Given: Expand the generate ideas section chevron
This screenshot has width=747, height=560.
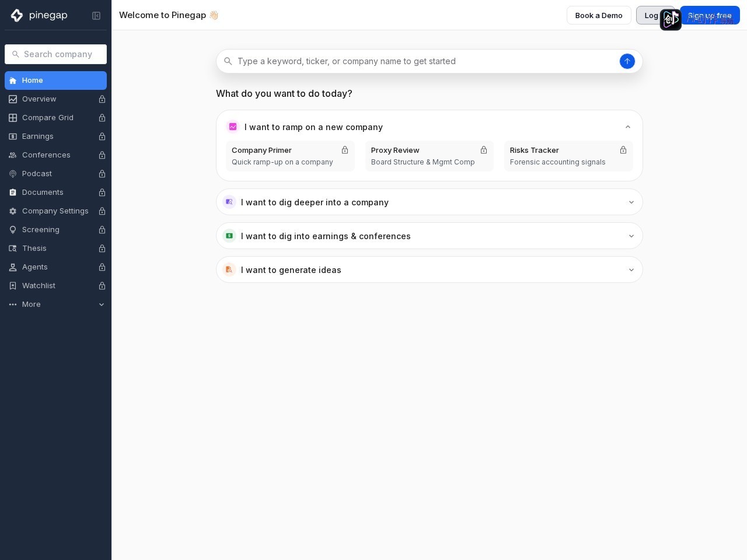Looking at the screenshot, I should (x=631, y=270).
